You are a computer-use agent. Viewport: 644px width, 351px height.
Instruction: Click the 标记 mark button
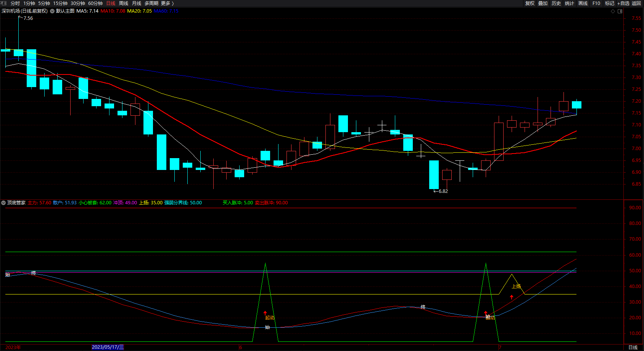pyautogui.click(x=610, y=3)
